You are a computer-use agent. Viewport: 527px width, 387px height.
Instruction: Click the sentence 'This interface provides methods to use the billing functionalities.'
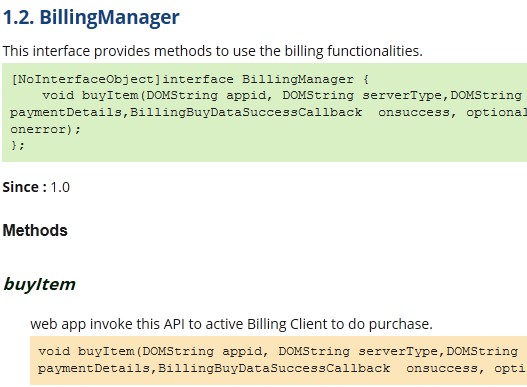point(212,51)
